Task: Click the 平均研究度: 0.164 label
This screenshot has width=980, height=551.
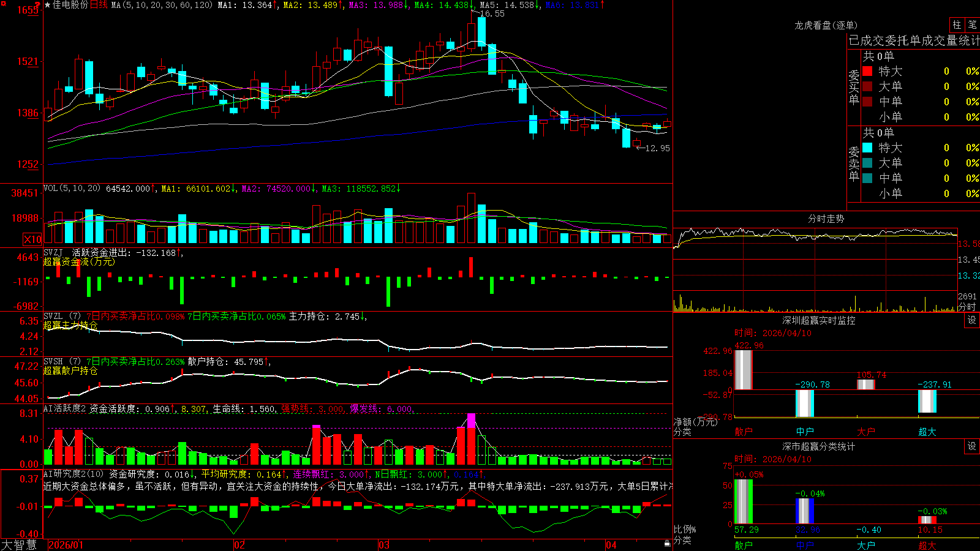Action: click(x=241, y=474)
